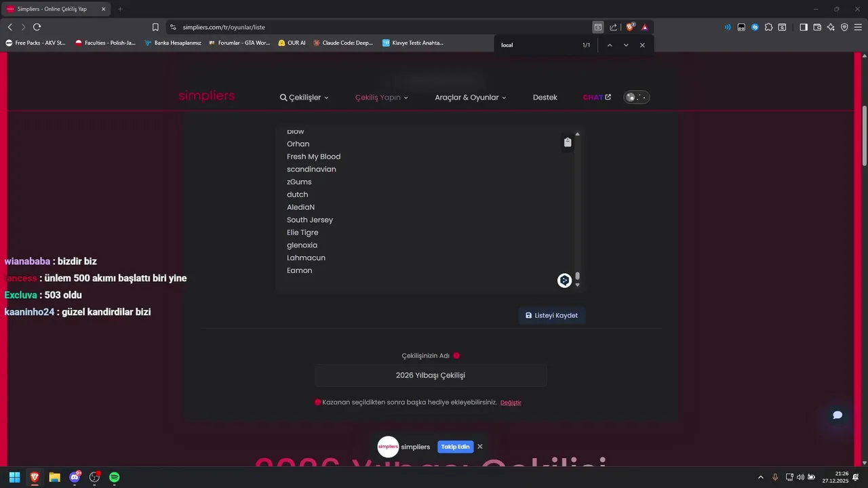Click the Listeyi Kaydet button

(x=552, y=315)
